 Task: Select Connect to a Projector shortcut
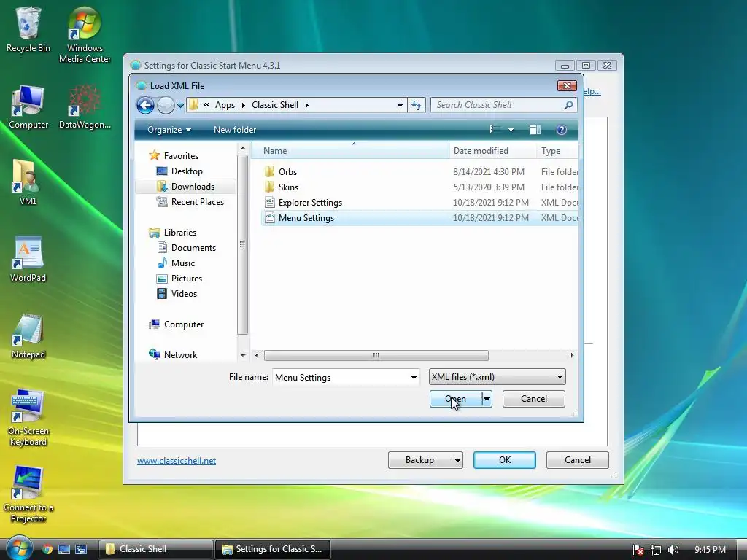(x=28, y=494)
